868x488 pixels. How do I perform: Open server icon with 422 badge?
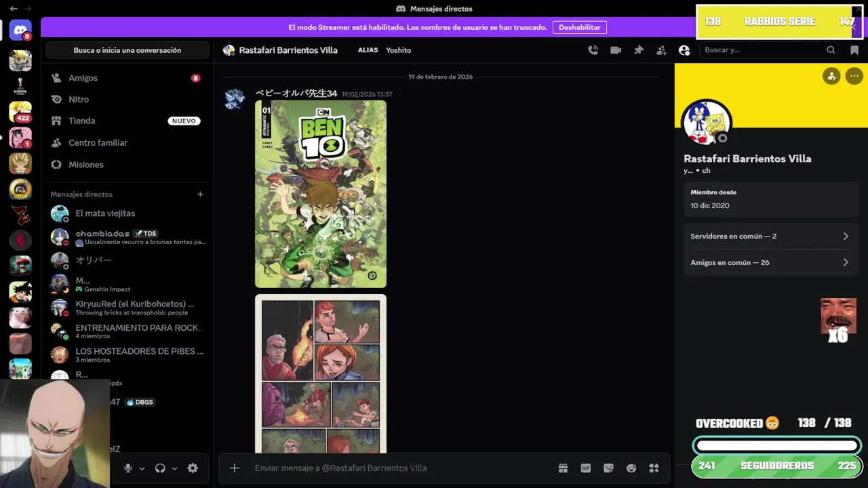coord(20,113)
